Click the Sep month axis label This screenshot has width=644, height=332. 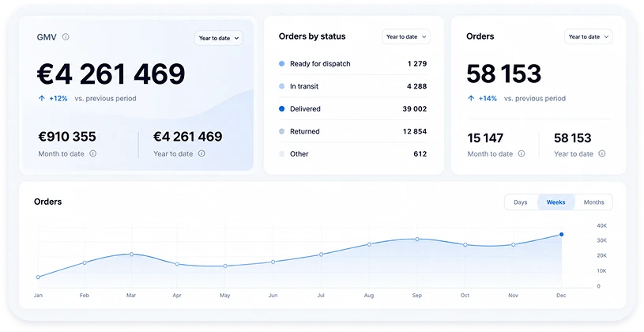(417, 295)
